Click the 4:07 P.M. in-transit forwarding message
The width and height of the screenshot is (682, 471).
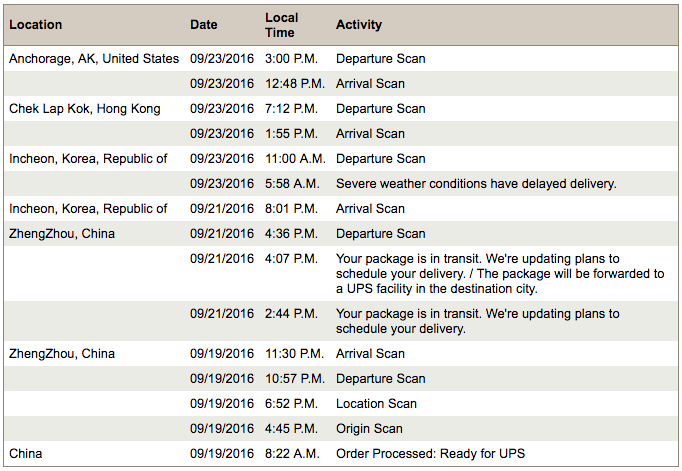point(500,273)
